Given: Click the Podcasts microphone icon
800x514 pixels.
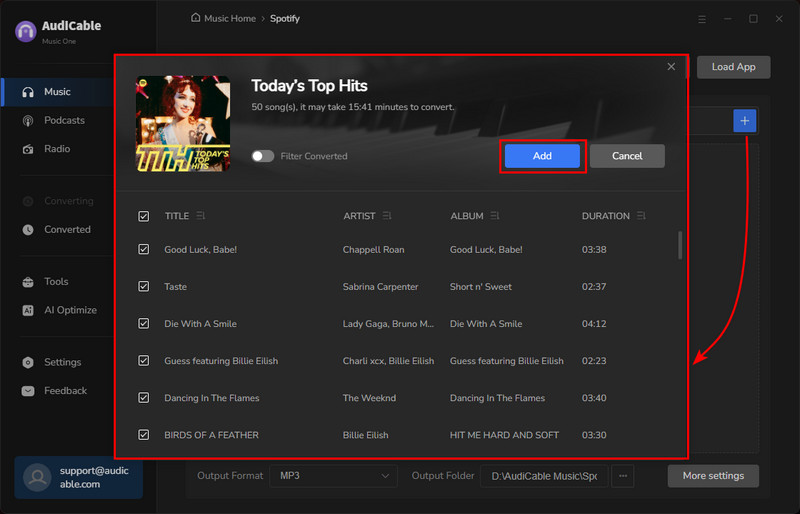Looking at the screenshot, I should 28,121.
